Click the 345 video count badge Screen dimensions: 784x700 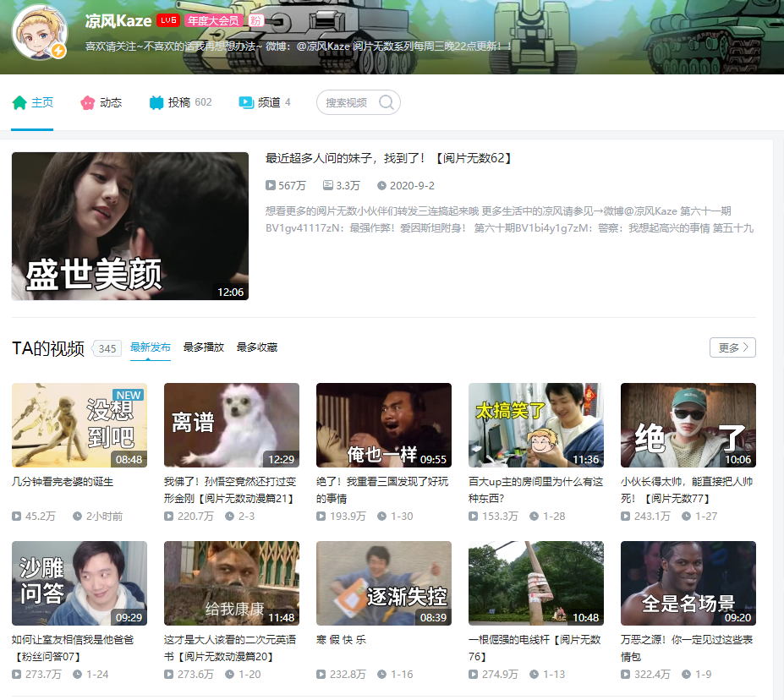click(x=107, y=349)
